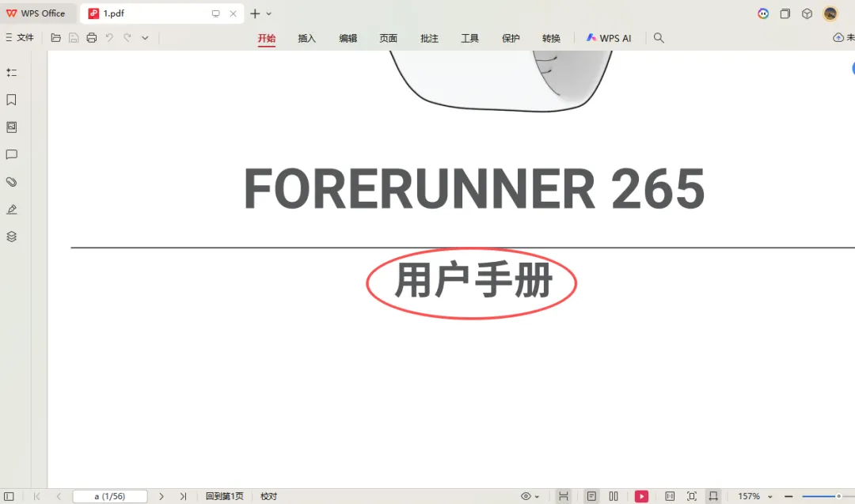Click the 157% zoom value
855x504 pixels.
click(x=749, y=496)
